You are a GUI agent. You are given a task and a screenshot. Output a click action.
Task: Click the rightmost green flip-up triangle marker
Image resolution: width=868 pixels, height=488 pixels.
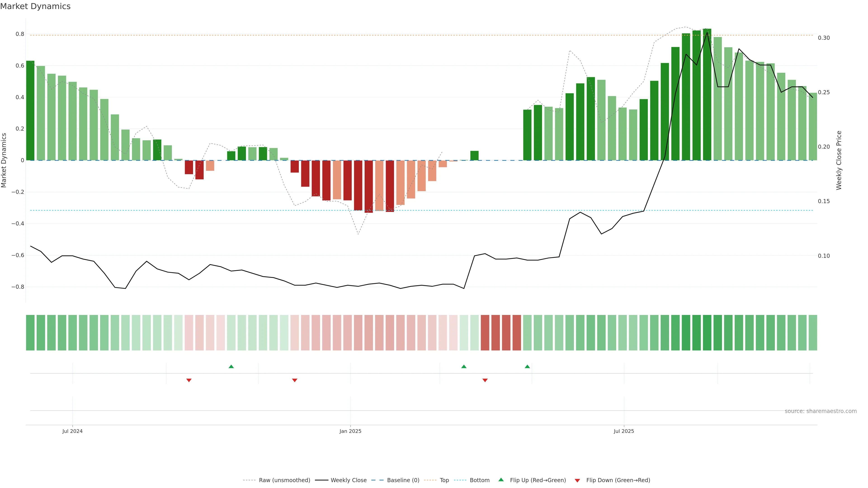[x=527, y=366]
